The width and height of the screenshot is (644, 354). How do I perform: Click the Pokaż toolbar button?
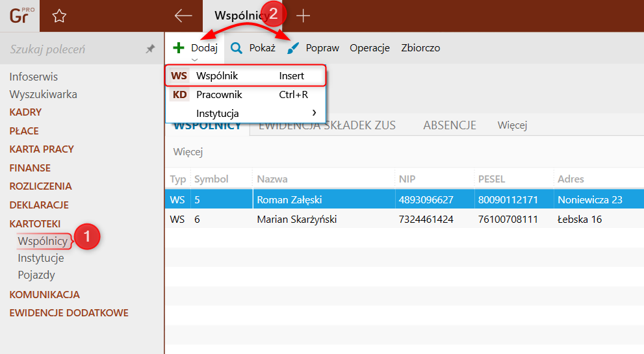pos(253,48)
